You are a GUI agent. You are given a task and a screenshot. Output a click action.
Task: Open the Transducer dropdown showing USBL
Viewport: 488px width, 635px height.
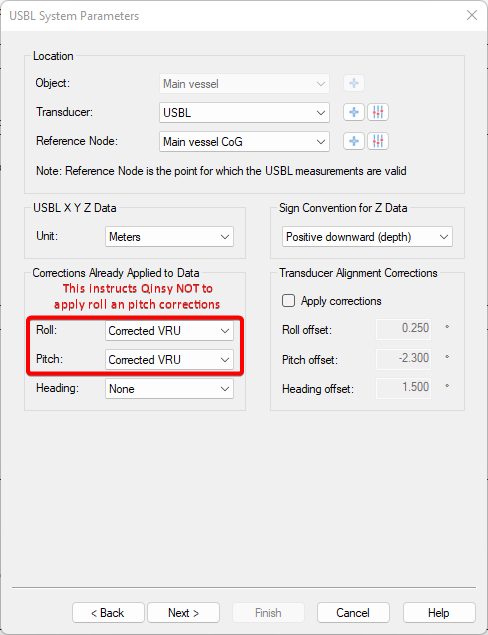[244, 113]
